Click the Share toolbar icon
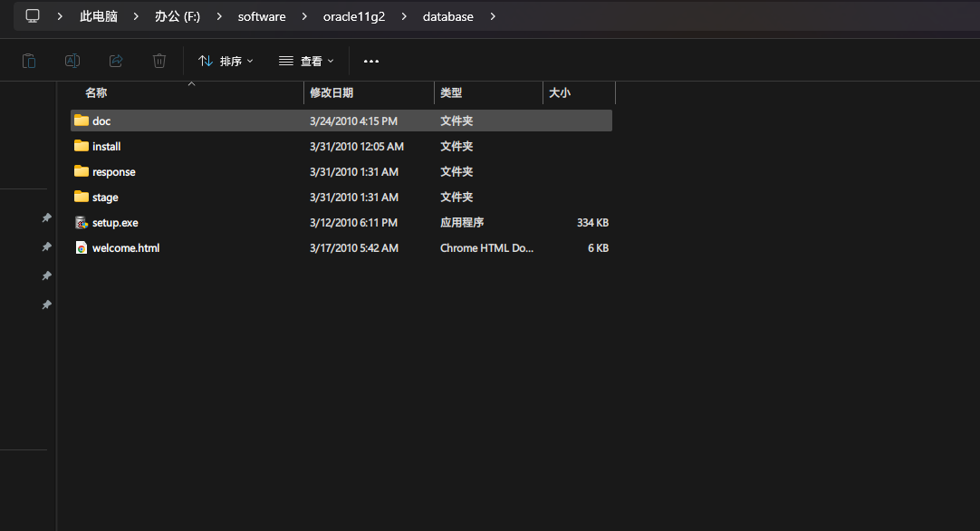The image size is (980, 531). tap(116, 61)
